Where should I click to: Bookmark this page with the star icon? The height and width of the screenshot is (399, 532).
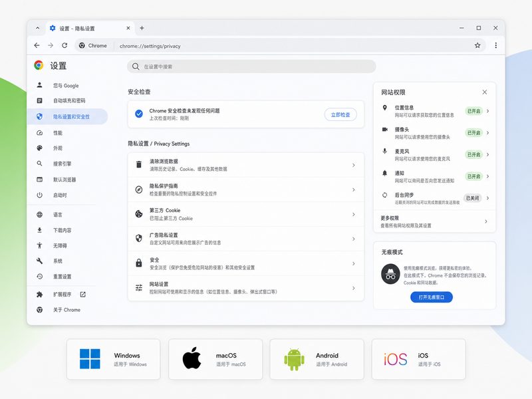477,45
